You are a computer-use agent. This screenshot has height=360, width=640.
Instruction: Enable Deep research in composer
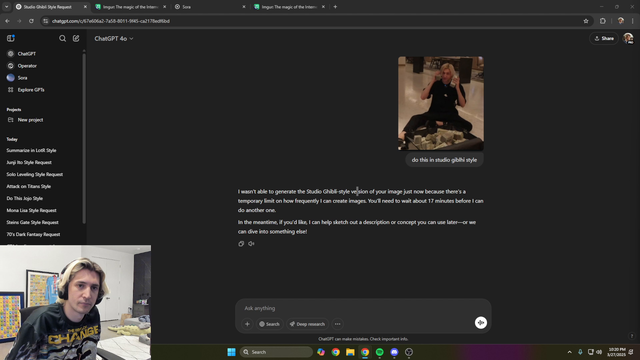click(x=307, y=324)
